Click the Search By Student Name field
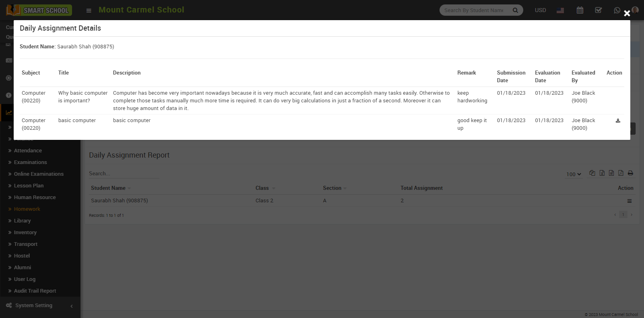Image resolution: width=644 pixels, height=318 pixels. (x=474, y=10)
